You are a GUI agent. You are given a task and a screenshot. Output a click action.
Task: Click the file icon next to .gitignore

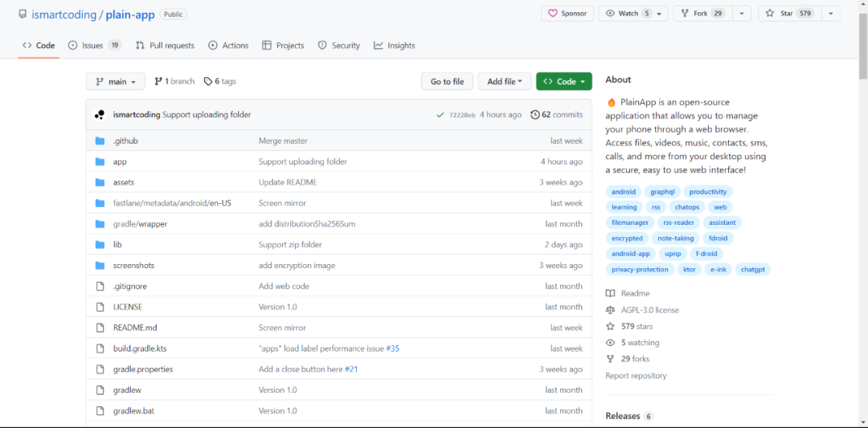click(x=100, y=287)
